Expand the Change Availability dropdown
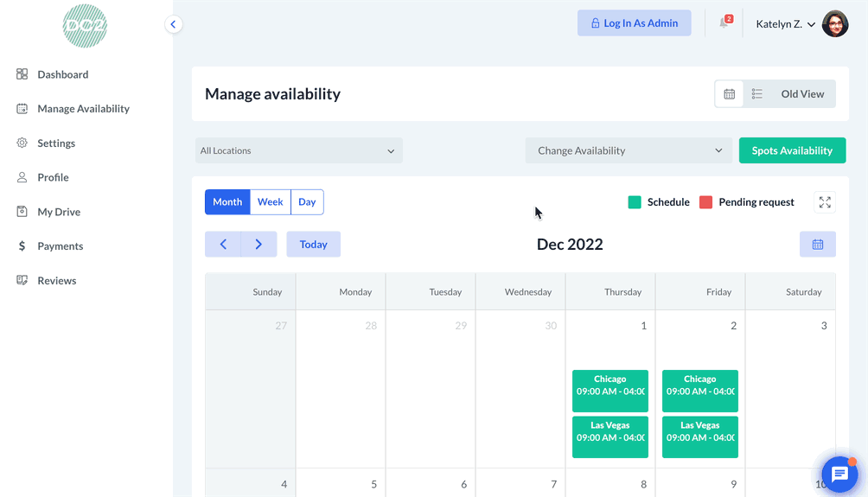This screenshot has height=497, width=868. tap(629, 150)
